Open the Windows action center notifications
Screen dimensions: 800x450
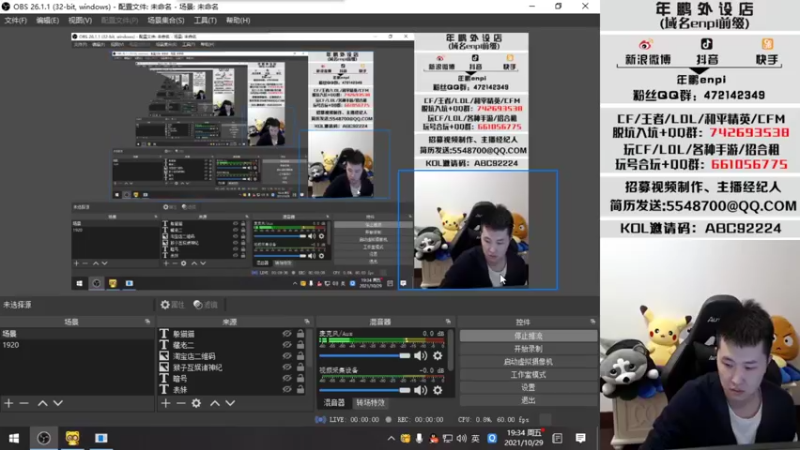click(x=580, y=438)
